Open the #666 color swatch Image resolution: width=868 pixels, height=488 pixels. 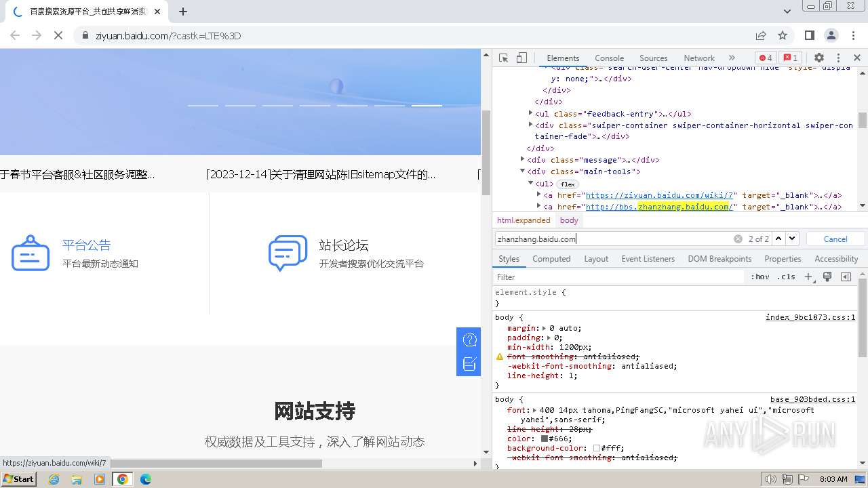click(545, 439)
